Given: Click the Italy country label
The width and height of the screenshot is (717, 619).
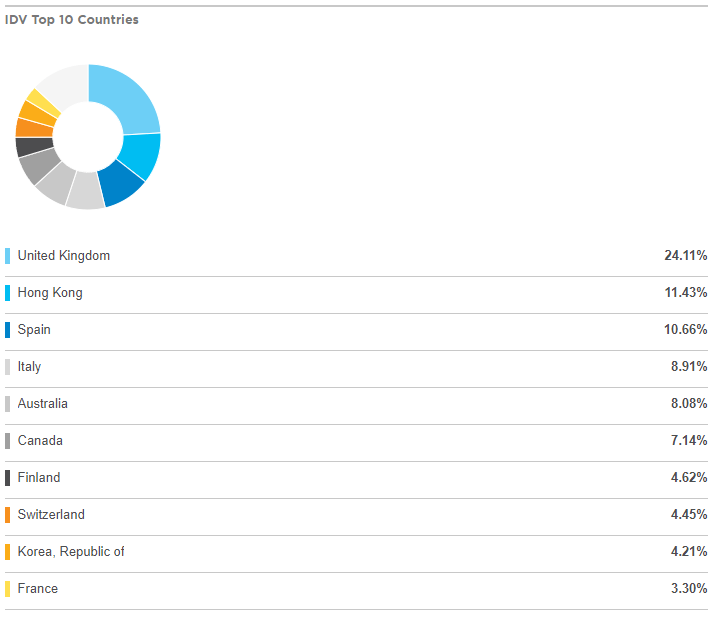Looking at the screenshot, I should tap(29, 367).
